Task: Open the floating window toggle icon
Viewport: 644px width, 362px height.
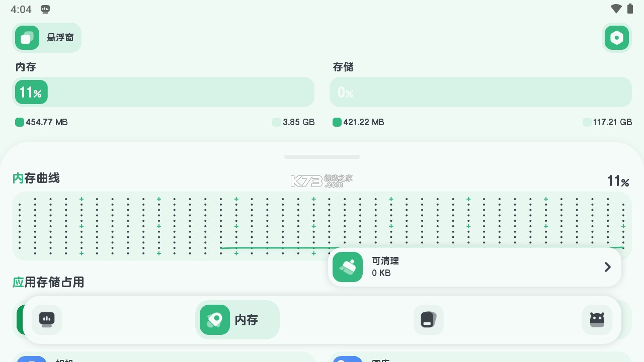Action: point(27,38)
